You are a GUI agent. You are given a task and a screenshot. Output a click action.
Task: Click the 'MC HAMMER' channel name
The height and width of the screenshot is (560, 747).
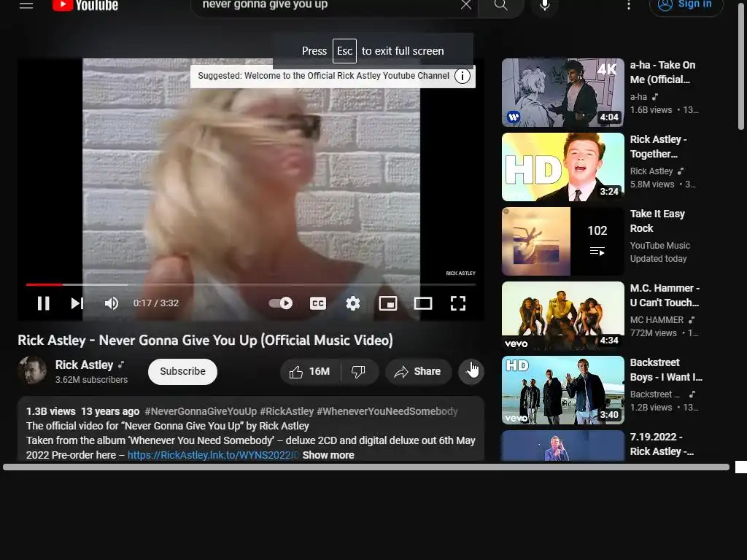(657, 320)
